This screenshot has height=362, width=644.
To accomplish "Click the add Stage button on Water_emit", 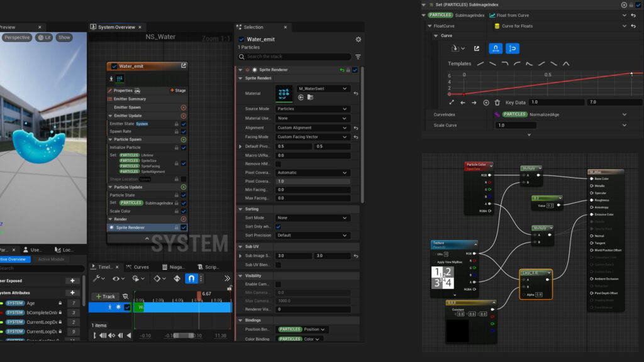I will [x=178, y=90].
